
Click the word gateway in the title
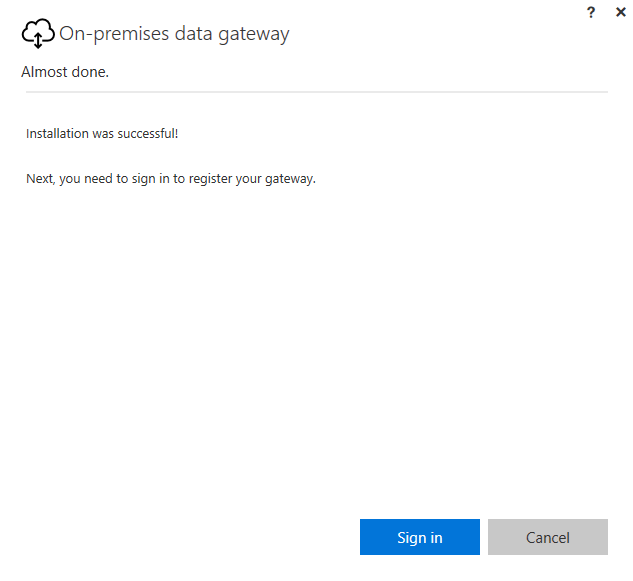click(x=254, y=35)
